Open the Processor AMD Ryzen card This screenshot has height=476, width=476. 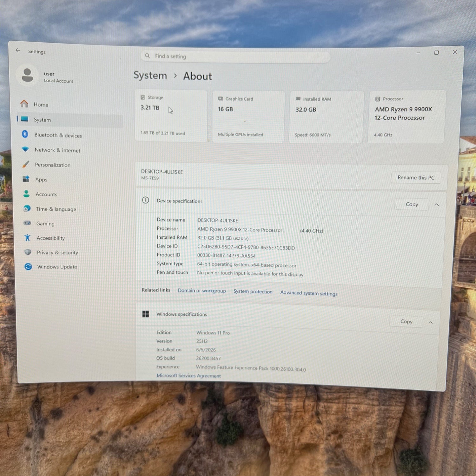[407, 117]
